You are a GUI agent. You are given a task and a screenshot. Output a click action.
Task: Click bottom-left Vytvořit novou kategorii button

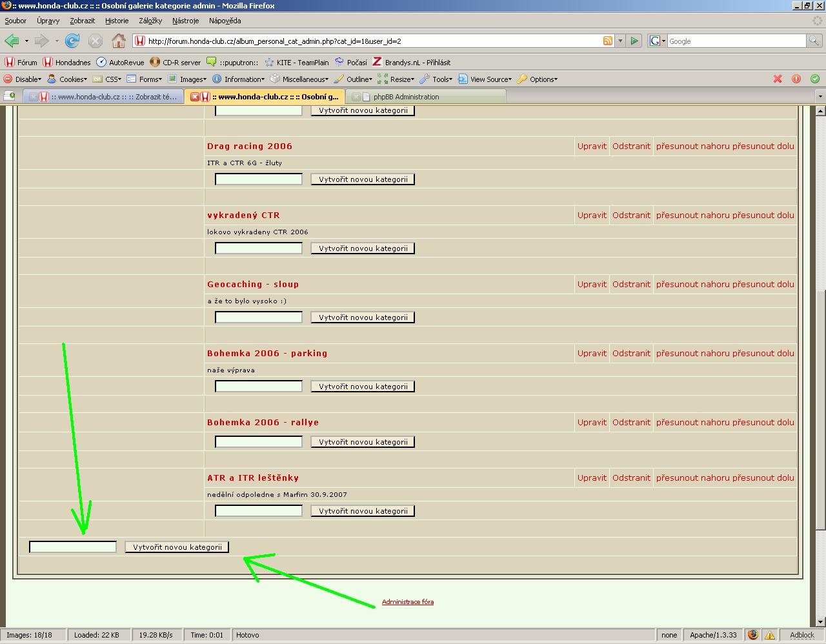(x=177, y=547)
